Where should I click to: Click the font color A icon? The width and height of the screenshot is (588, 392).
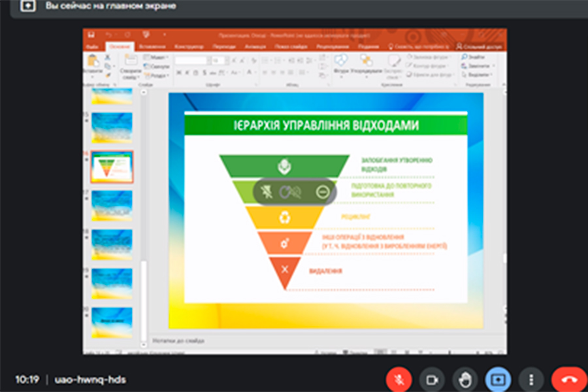[249, 73]
